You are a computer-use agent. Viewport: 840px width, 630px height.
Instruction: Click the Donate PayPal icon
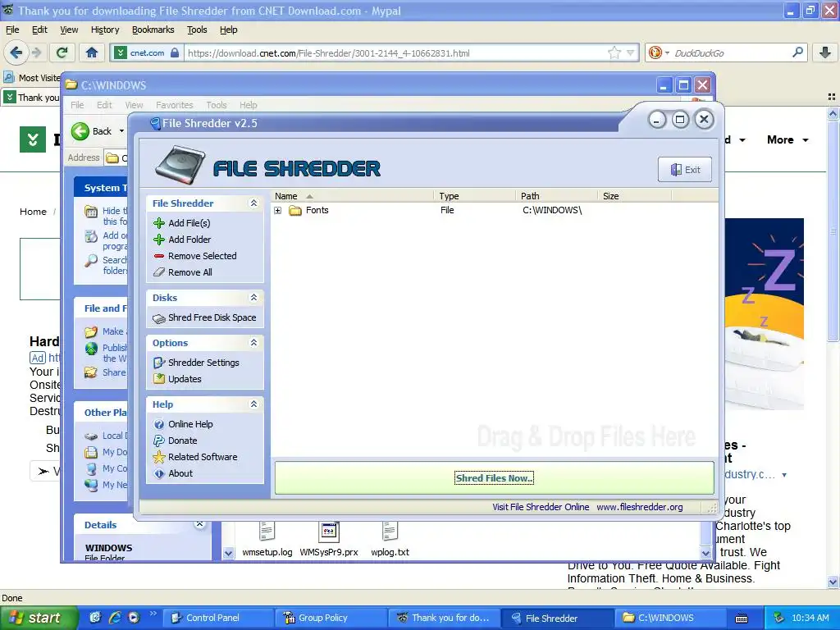point(158,441)
